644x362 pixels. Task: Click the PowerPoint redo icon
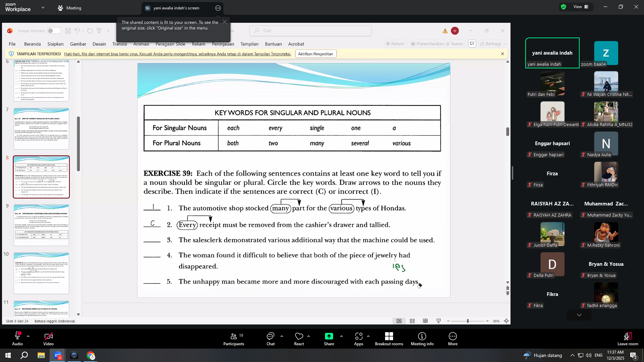90,31
